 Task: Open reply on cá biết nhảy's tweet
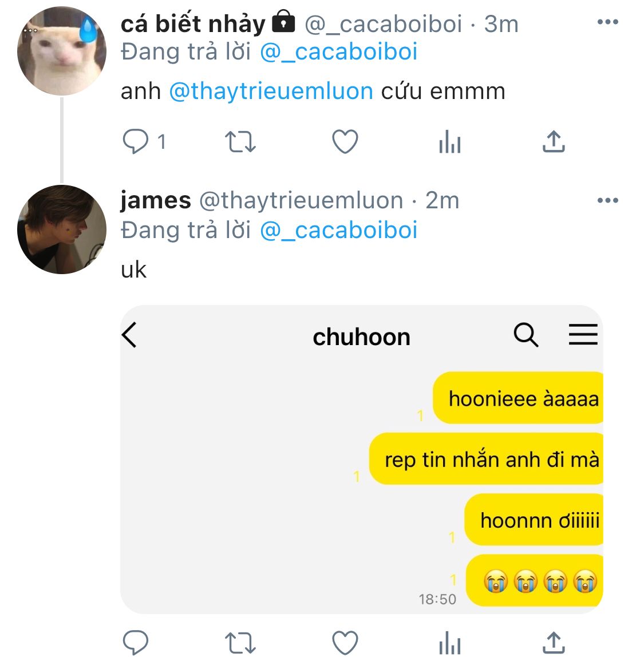coord(135,141)
